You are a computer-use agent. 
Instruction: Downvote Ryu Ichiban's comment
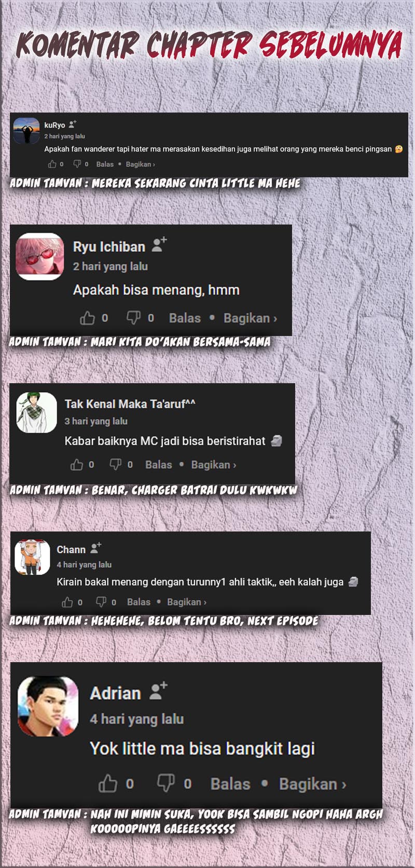[x=133, y=317]
